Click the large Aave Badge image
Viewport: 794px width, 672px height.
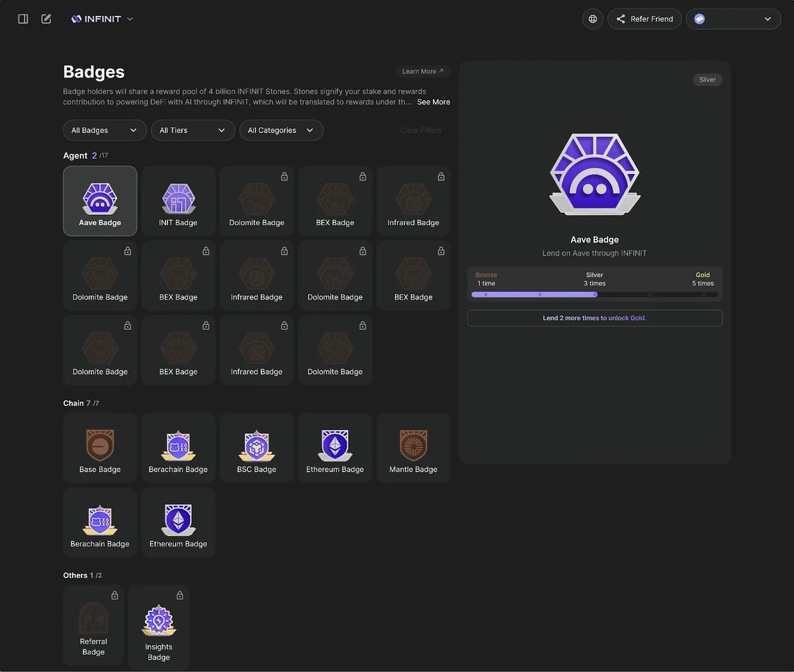coord(595,174)
